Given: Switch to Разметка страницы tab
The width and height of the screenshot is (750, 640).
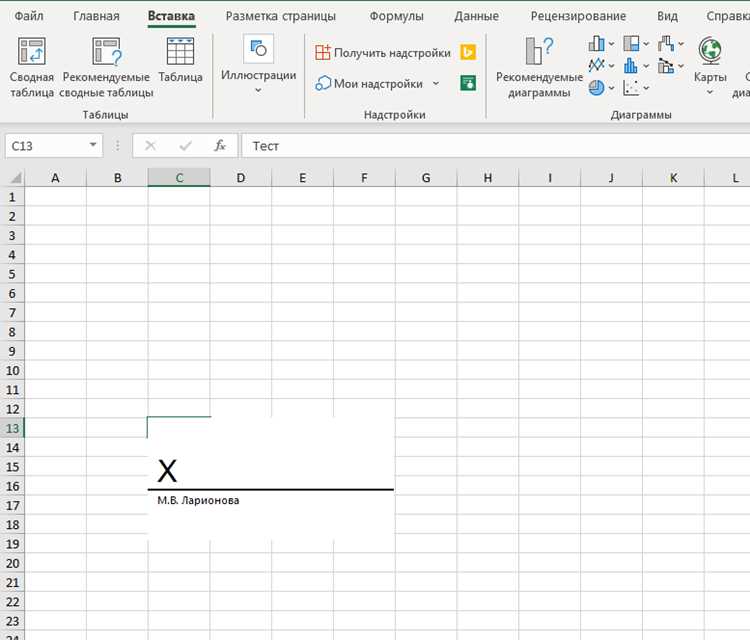Looking at the screenshot, I should click(281, 16).
